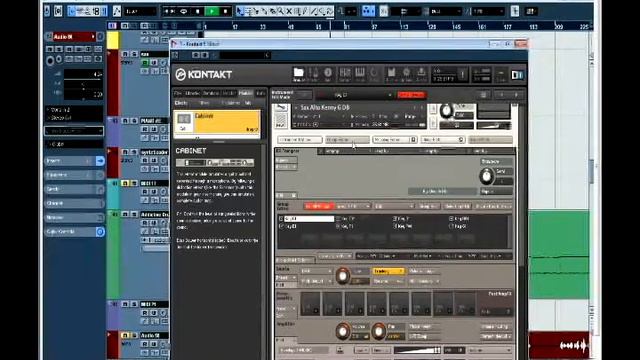Open Script Editor button
Viewport: 640px width, 360px height.
click(x=490, y=140)
